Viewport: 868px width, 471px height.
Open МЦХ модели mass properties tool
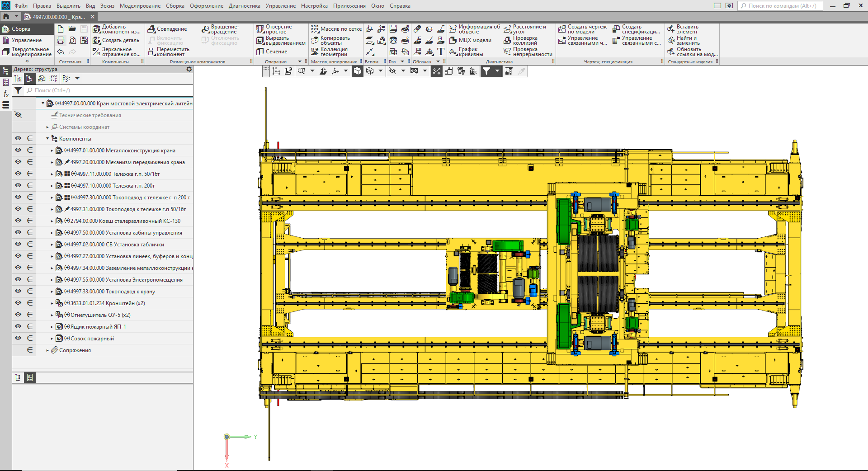click(453, 40)
